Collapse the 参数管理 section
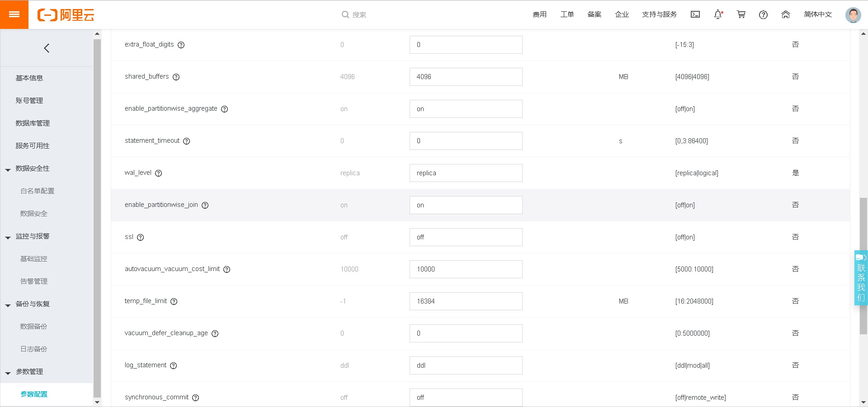The image size is (868, 407). click(8, 373)
